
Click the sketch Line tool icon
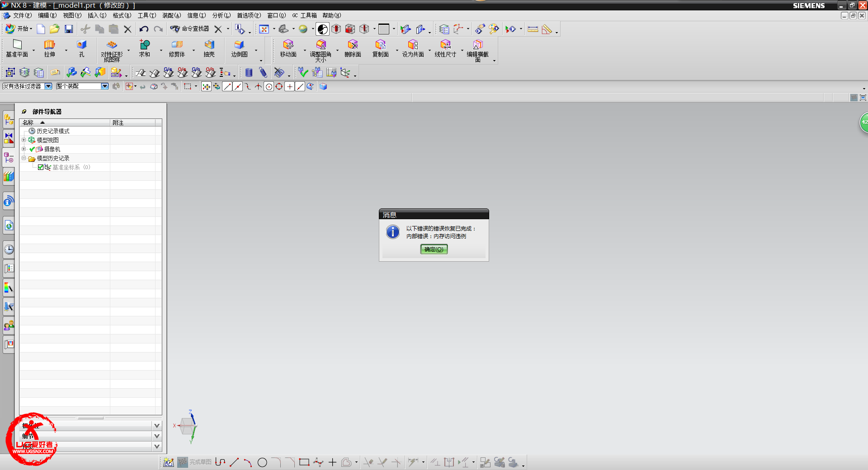pos(234,462)
